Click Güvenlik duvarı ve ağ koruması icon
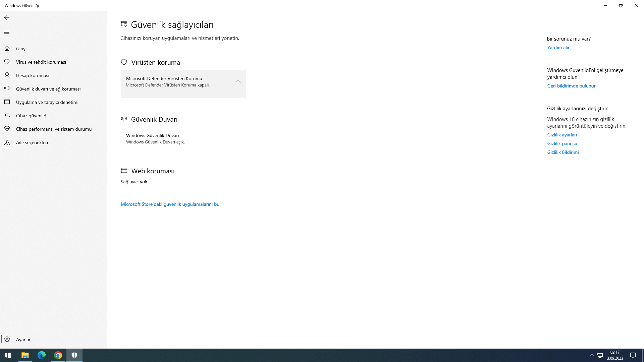The height and width of the screenshot is (362, 644). 7,89
